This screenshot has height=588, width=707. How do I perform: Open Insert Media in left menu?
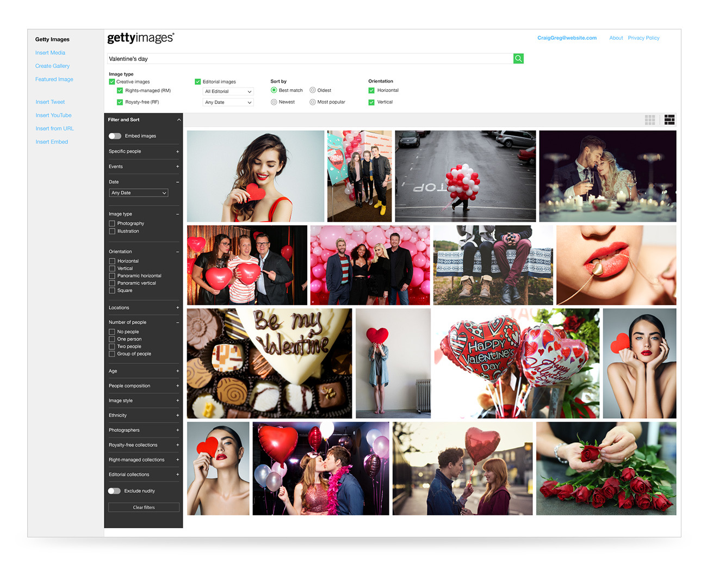(x=50, y=53)
